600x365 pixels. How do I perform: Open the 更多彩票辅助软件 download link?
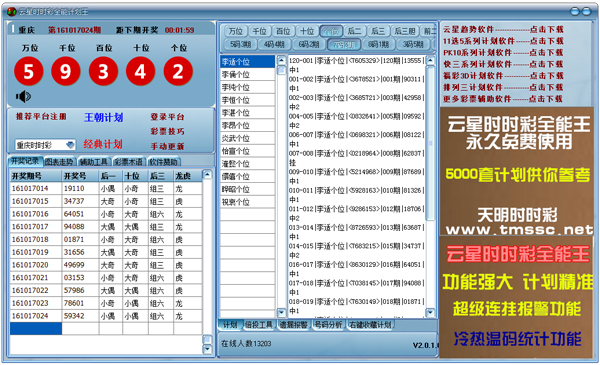(x=546, y=99)
